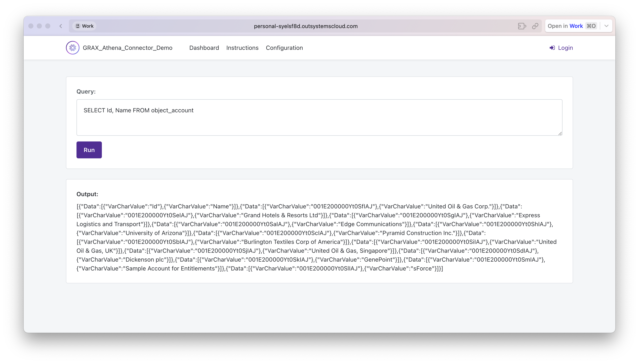The height and width of the screenshot is (364, 639).
Task: Click GRAX_Athena_Connector_Demo title
Action: coord(128,48)
